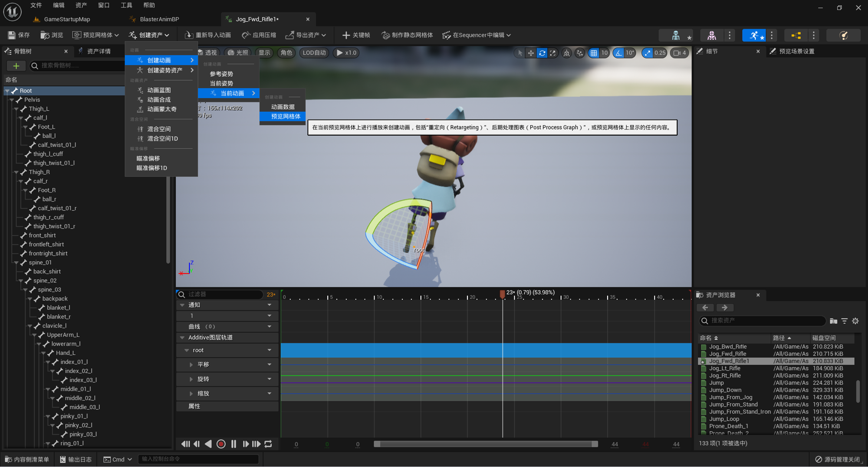Toggle rotation angle snapping icon
This screenshot has width=868, height=467.
tap(618, 53)
